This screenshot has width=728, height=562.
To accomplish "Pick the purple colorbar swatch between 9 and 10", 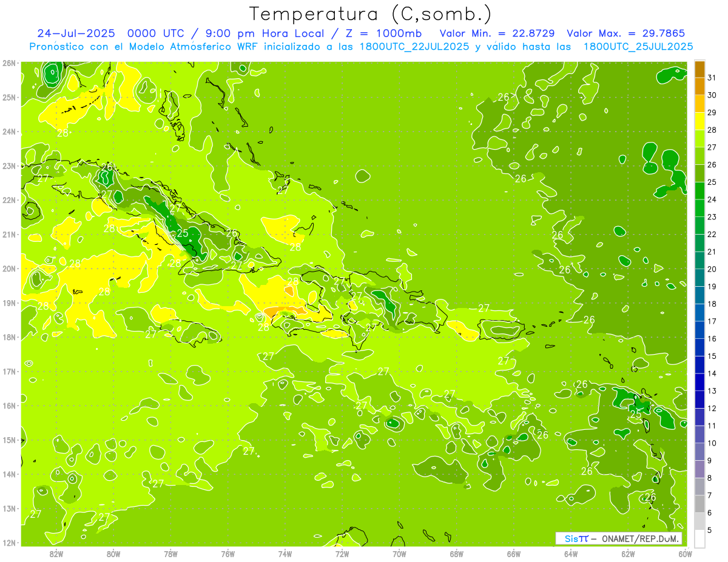I will [x=699, y=451].
